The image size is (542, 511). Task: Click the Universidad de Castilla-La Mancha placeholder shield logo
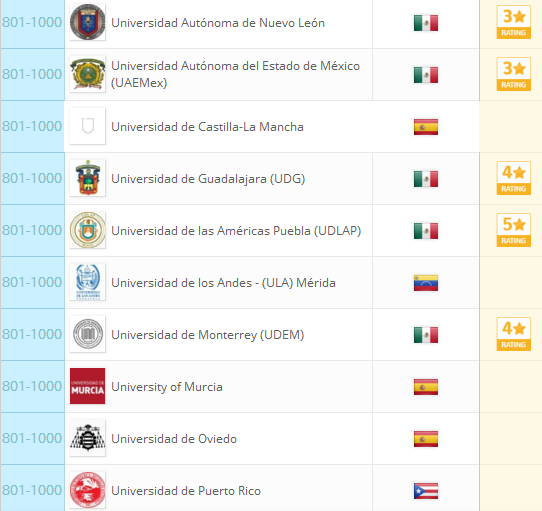(x=87, y=126)
